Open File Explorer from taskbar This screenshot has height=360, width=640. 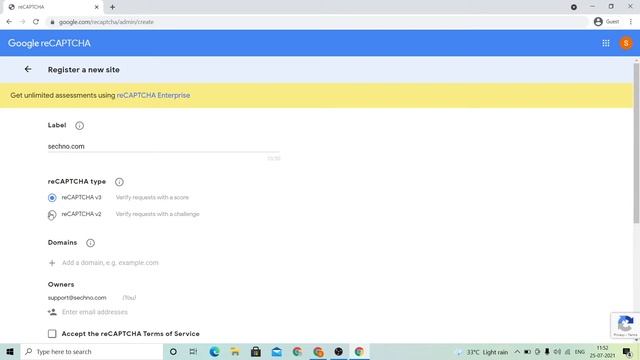(x=235, y=351)
